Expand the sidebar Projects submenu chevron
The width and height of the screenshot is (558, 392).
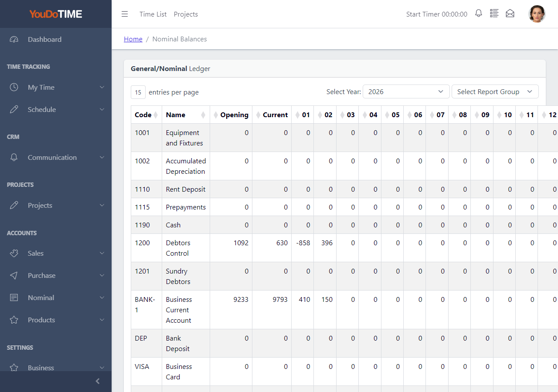coord(102,205)
